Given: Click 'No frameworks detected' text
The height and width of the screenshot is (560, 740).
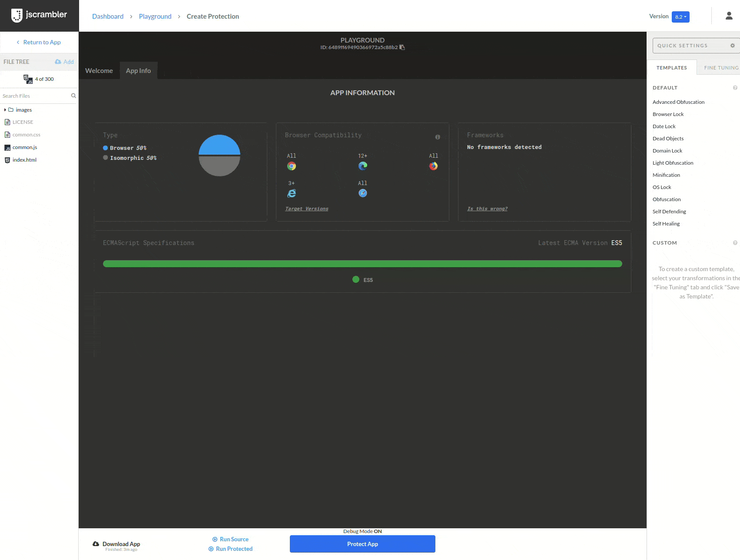Looking at the screenshot, I should [504, 147].
